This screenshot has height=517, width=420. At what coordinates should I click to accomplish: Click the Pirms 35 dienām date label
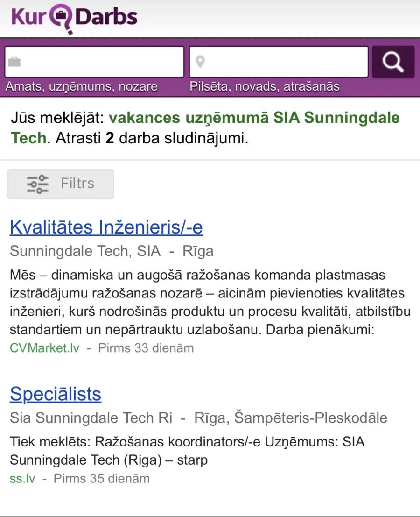pyautogui.click(x=101, y=478)
